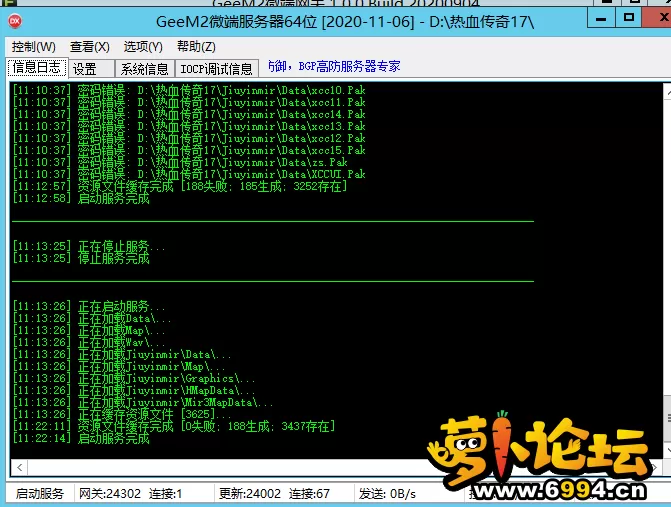The image size is (671, 507).
Task: Open the 查看(X) menu
Action: [89, 47]
